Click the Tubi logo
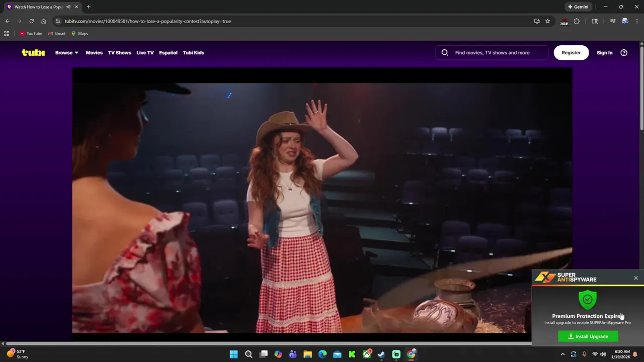This screenshot has height=362, width=644. click(33, 52)
